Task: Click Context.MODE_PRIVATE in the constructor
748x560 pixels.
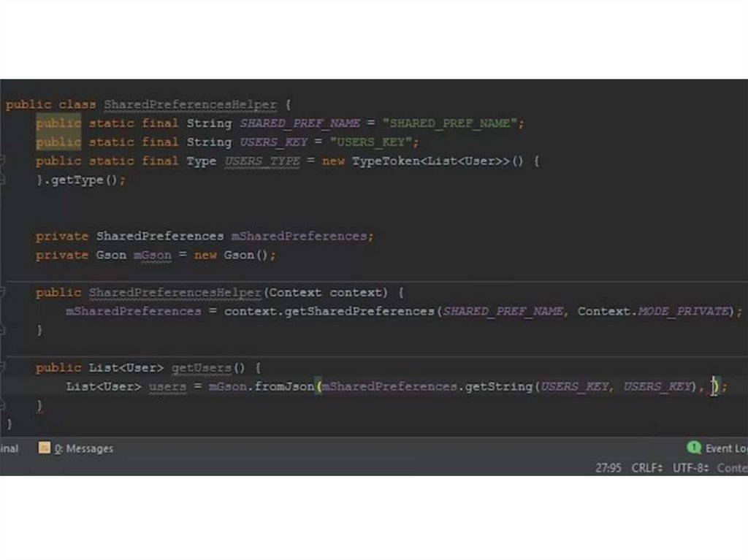Action: coord(654,312)
